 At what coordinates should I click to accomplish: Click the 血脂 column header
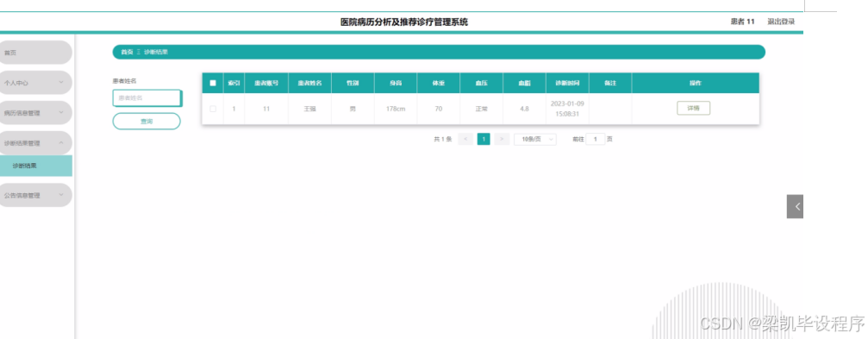point(524,83)
